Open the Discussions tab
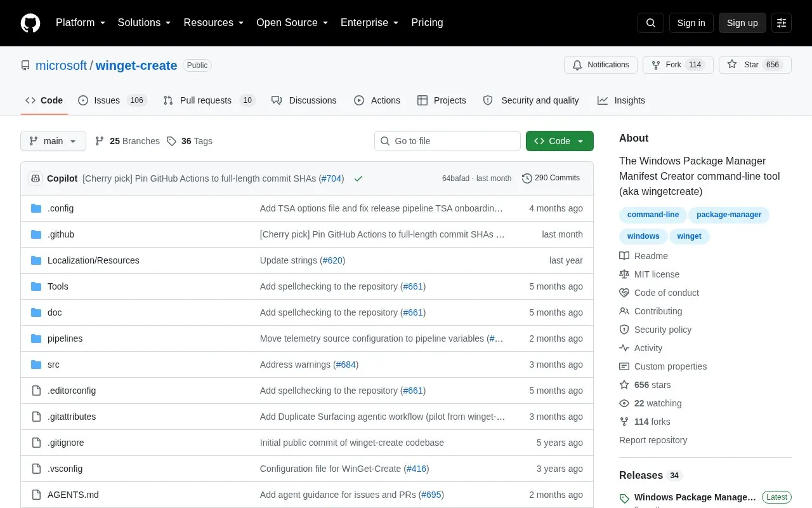 [304, 100]
